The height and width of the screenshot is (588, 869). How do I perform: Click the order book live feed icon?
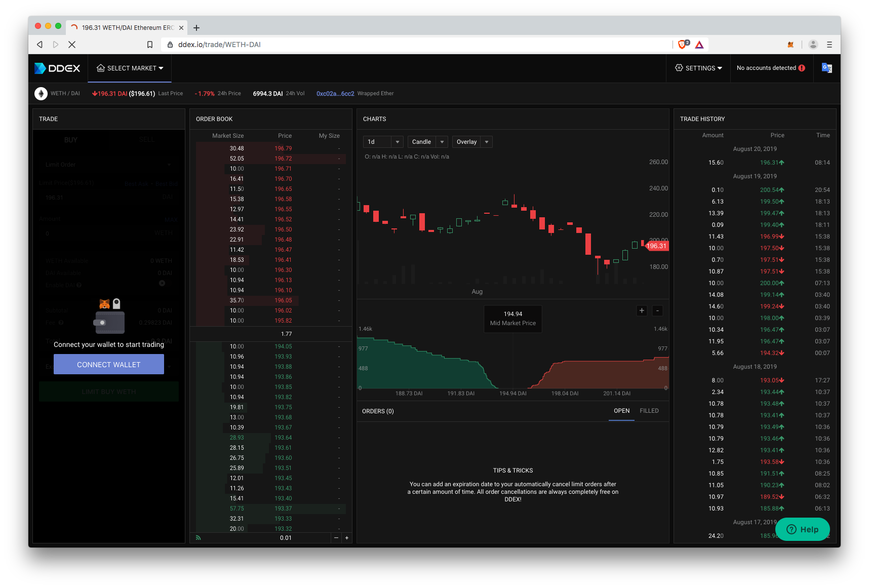[x=199, y=538]
